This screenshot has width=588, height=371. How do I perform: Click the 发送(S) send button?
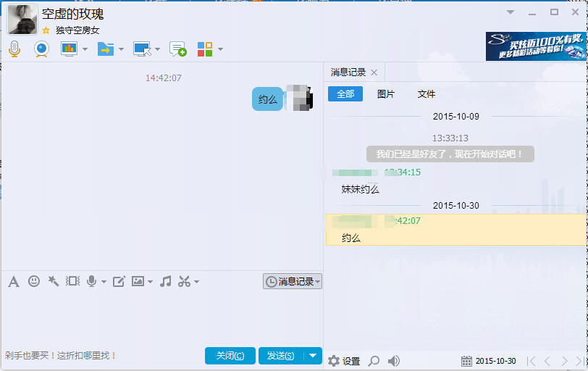280,355
